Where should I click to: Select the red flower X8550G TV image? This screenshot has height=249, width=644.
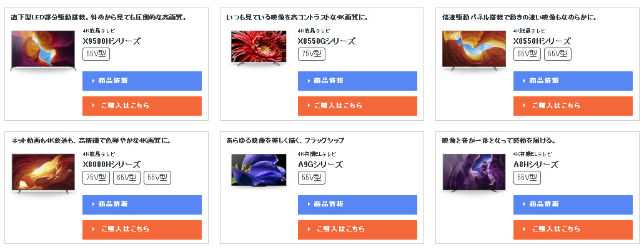click(259, 48)
